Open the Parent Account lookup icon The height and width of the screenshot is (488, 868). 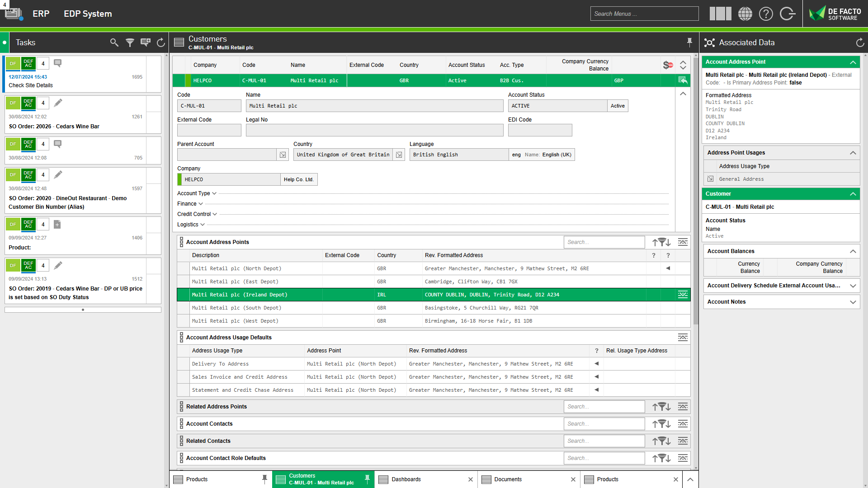tap(282, 154)
